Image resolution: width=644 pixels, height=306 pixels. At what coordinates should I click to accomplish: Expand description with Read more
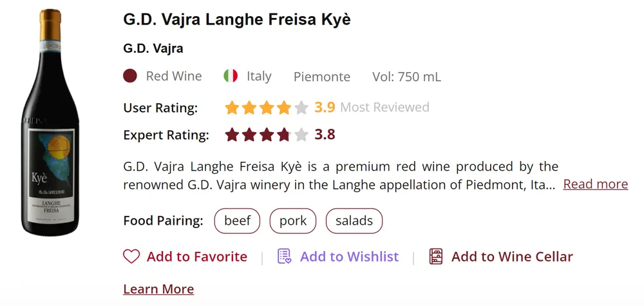595,184
